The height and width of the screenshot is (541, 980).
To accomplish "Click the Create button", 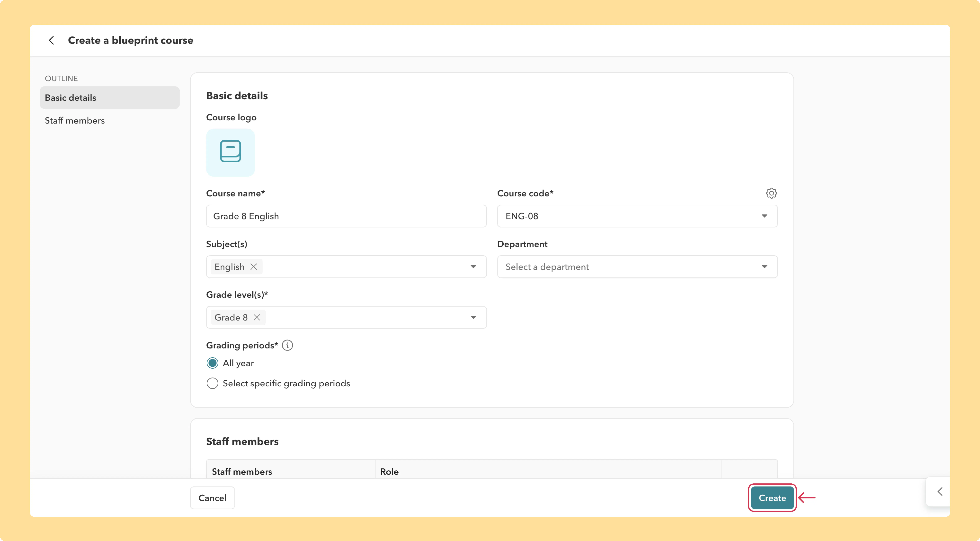I will pos(772,498).
